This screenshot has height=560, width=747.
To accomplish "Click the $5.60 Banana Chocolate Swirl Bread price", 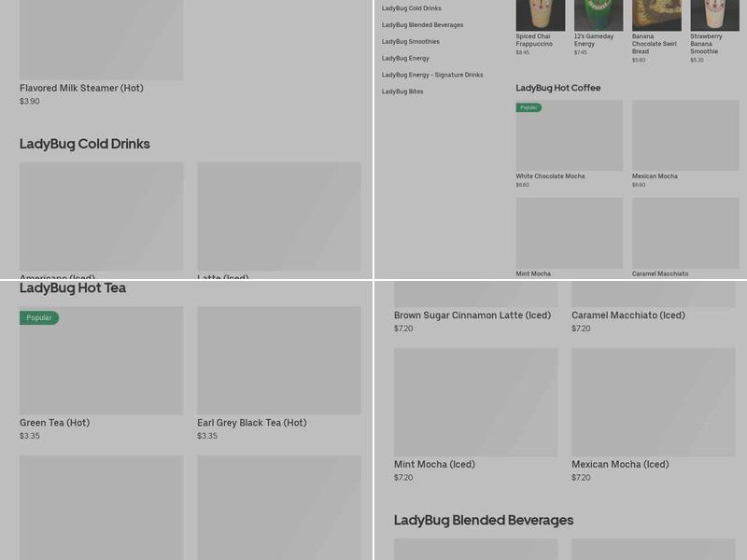I will 639,60.
